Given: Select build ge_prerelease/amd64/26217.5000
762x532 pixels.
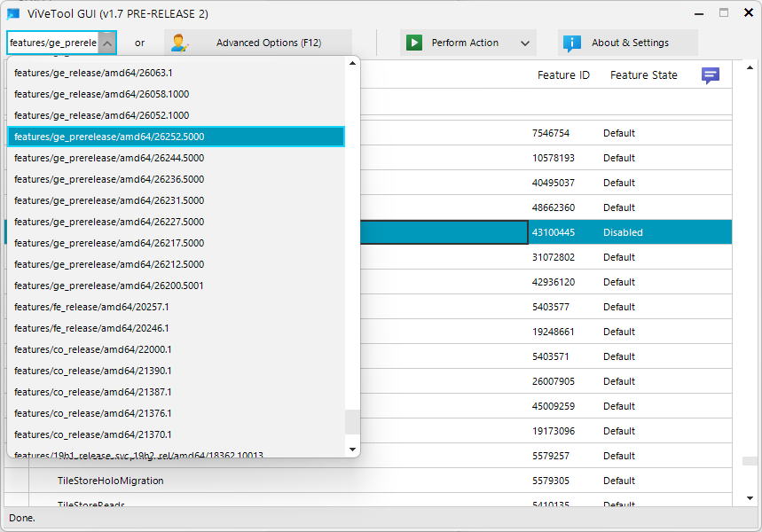Looking at the screenshot, I should pos(176,243).
